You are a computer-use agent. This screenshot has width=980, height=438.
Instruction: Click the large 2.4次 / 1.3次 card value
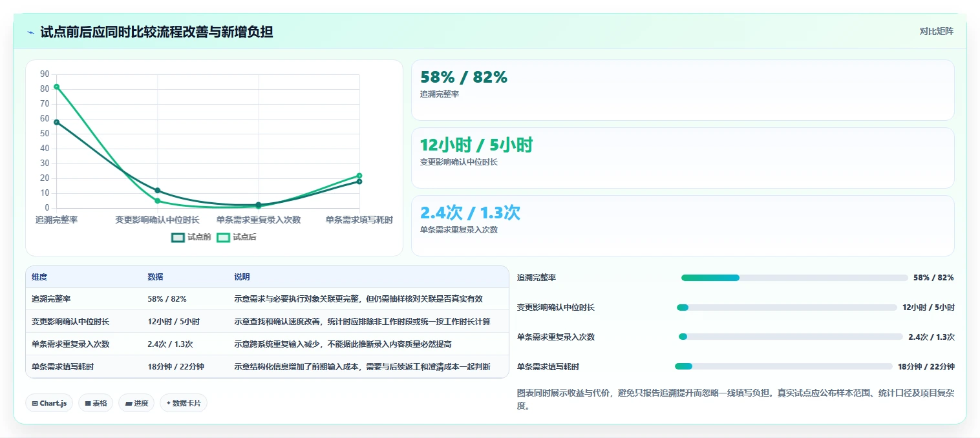[470, 213]
